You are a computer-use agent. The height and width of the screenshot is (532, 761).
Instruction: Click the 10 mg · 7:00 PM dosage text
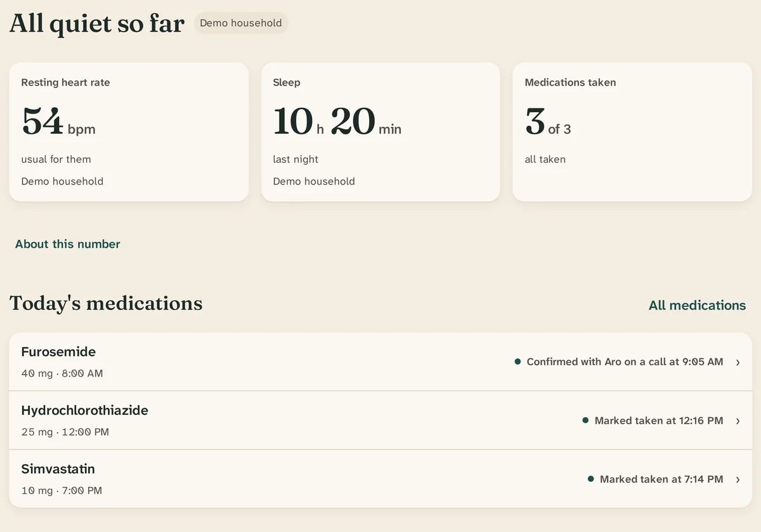(62, 491)
